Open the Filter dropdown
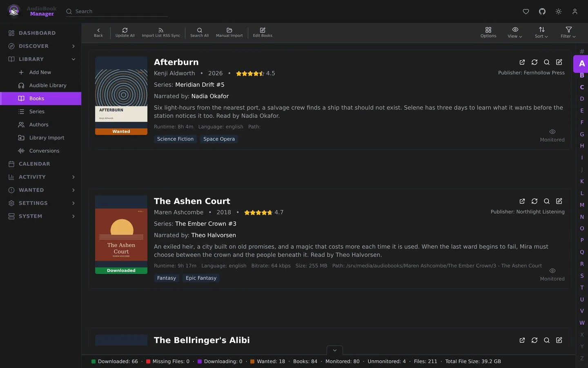 (x=568, y=33)
